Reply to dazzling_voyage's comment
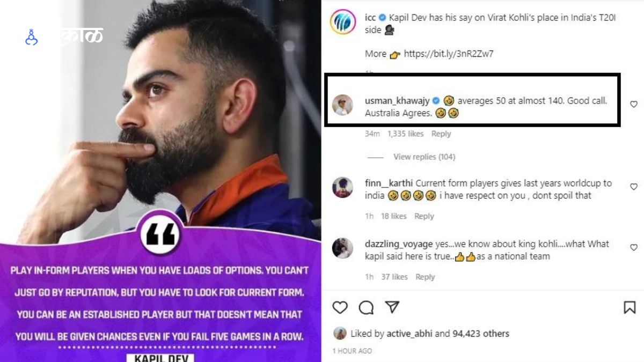 coord(425,277)
